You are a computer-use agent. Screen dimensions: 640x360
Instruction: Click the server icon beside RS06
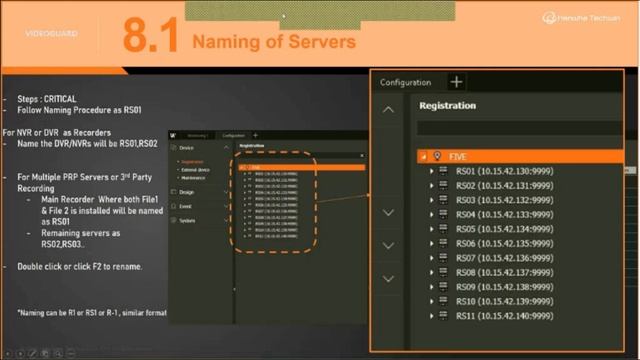[x=443, y=243]
